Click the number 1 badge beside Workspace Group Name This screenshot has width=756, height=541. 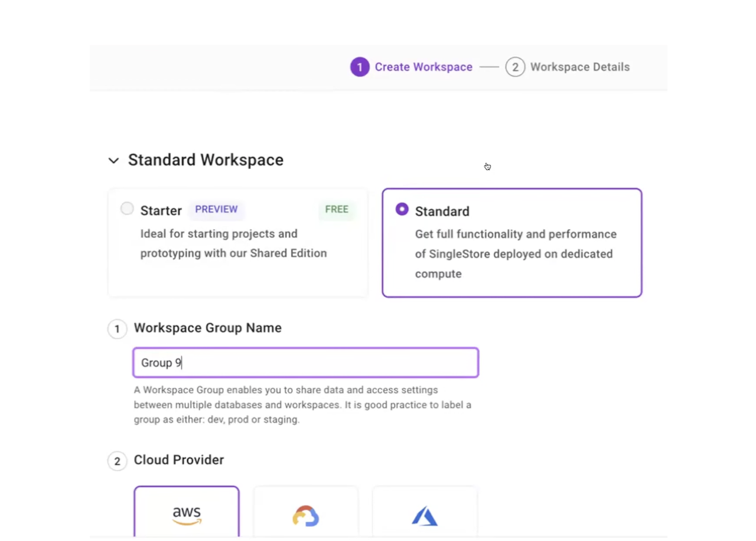click(x=117, y=329)
